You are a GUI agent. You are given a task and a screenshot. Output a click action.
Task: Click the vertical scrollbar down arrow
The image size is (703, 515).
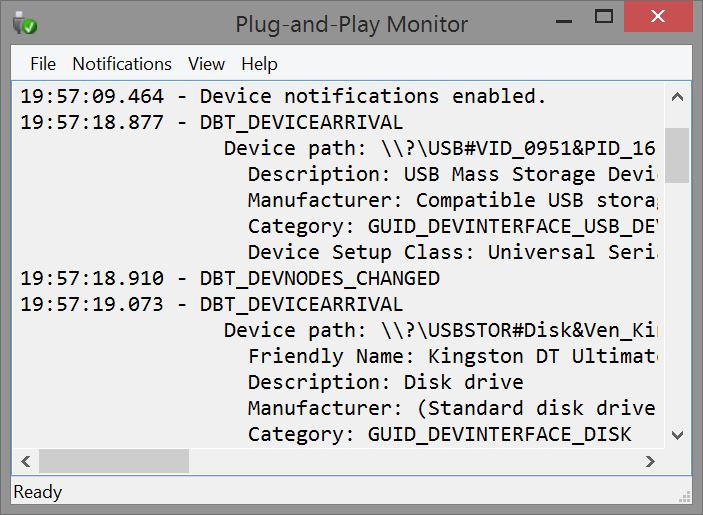[677, 434]
